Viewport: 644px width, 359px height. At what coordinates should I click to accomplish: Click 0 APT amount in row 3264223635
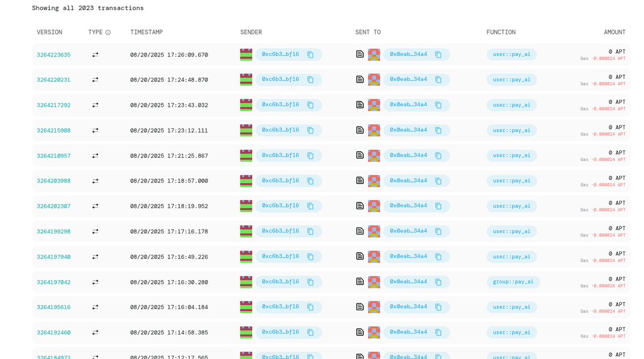[x=617, y=52]
